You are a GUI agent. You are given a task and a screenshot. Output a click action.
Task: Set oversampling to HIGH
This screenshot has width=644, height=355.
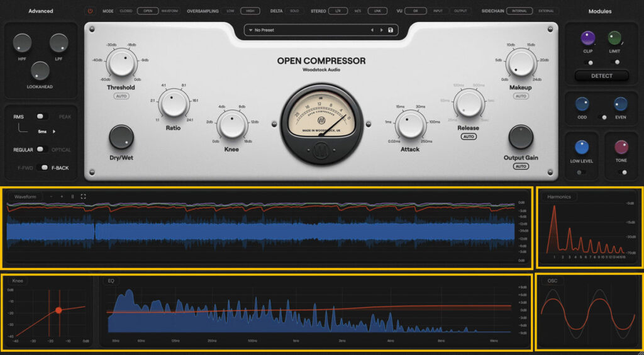tap(250, 11)
